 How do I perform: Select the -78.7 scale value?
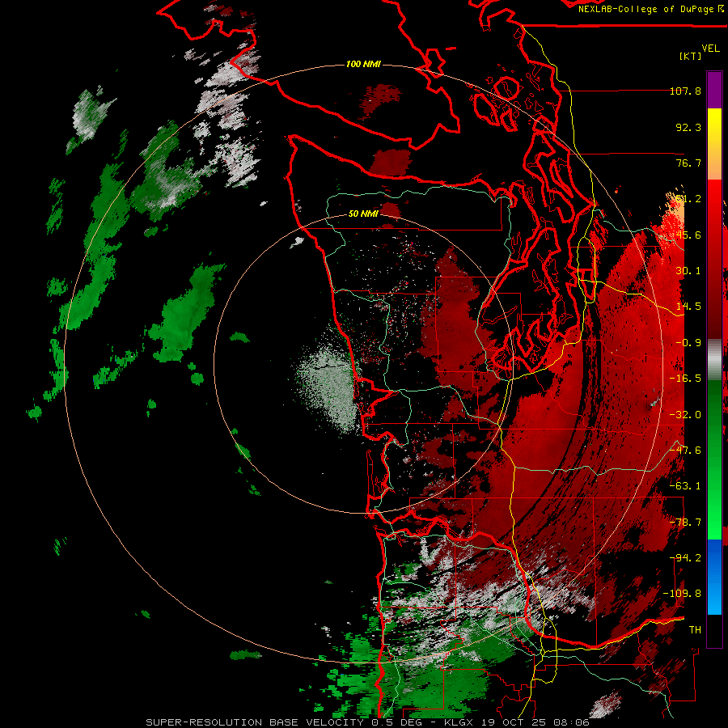[x=685, y=523]
